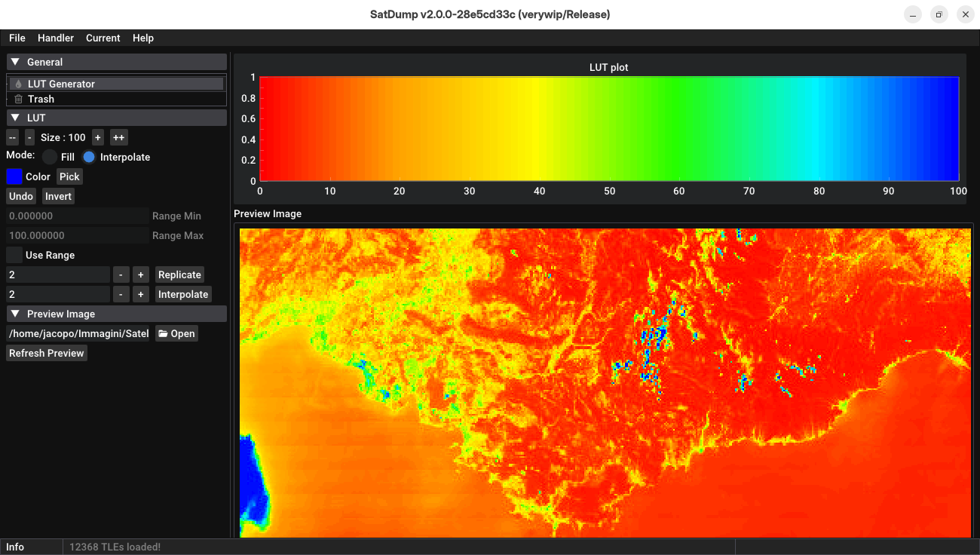Screen dimensions: 980x555
Task: Open the Handler menu
Action: 56,38
